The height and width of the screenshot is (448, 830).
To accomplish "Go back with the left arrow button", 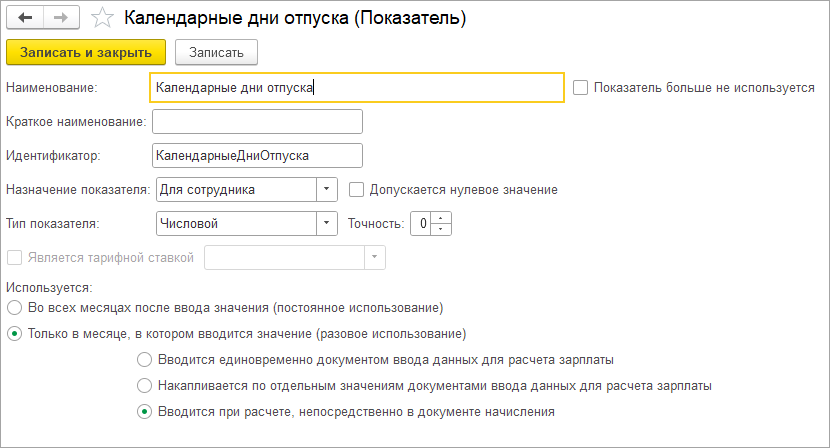I will click(25, 17).
